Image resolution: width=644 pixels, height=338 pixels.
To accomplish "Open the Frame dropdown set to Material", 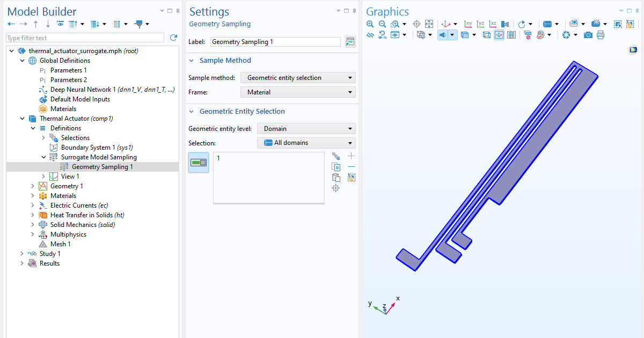I will pos(298,92).
